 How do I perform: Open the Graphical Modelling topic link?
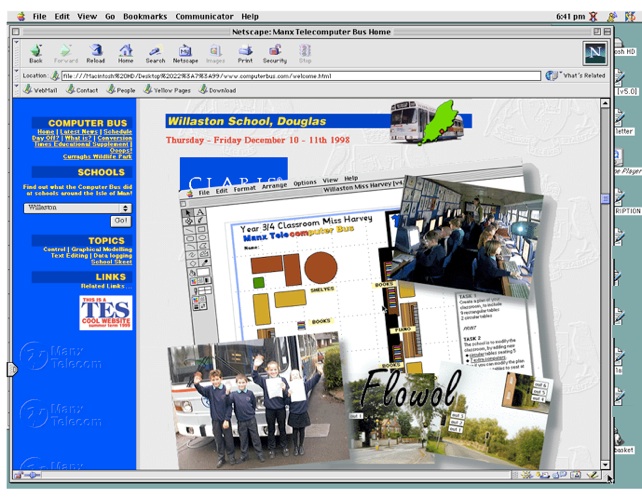pyautogui.click(x=100, y=249)
